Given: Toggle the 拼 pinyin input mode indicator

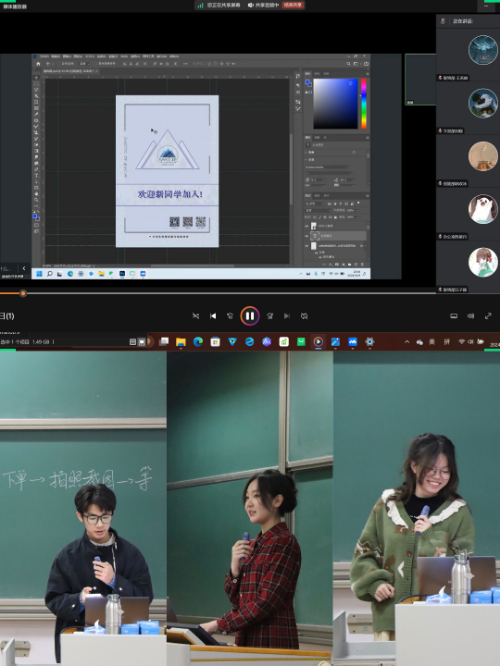Looking at the screenshot, I should tap(446, 342).
